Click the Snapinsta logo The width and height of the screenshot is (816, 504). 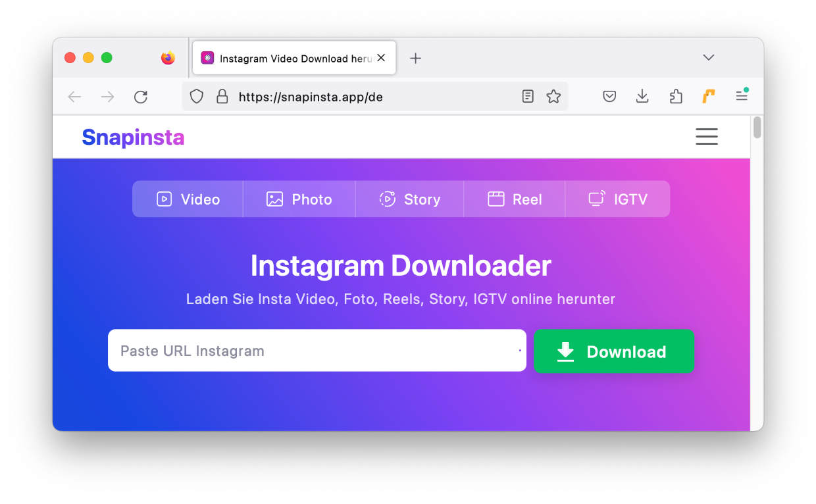coord(133,137)
